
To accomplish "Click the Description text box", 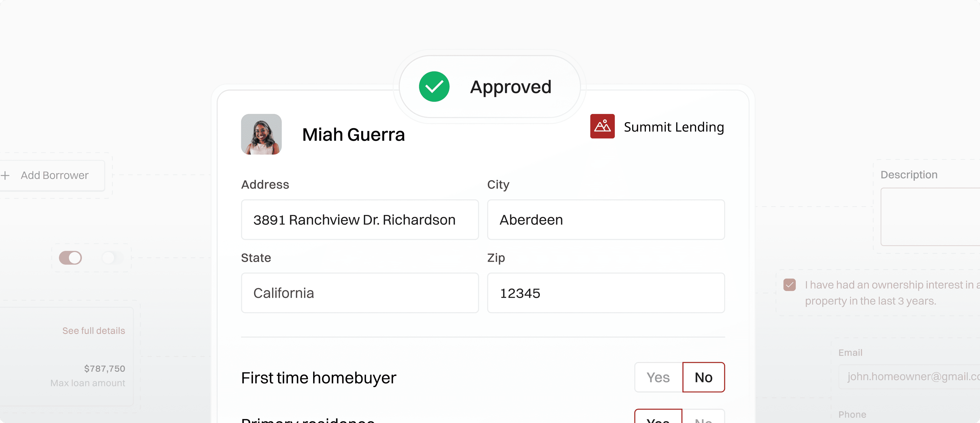I will pos(930,217).
